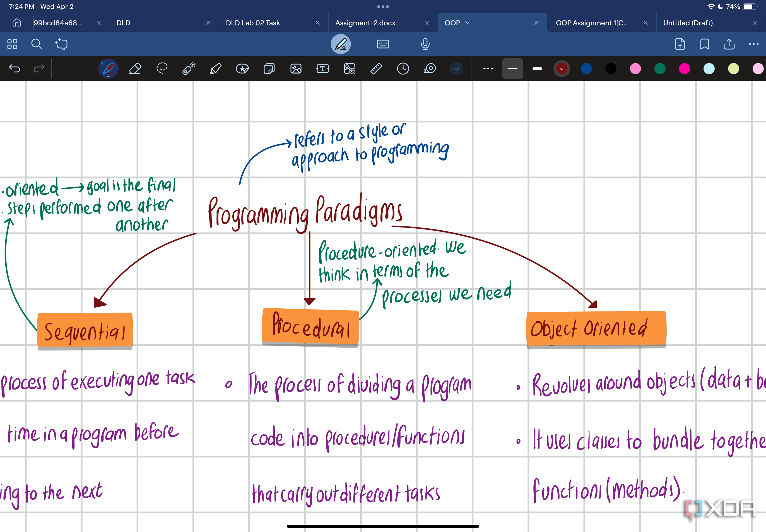
Task: Select the Eraser tool
Action: pos(135,69)
